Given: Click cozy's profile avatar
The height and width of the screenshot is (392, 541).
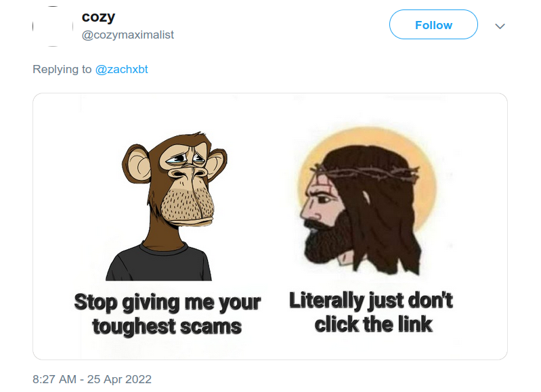Looking at the screenshot, I should [53, 26].
